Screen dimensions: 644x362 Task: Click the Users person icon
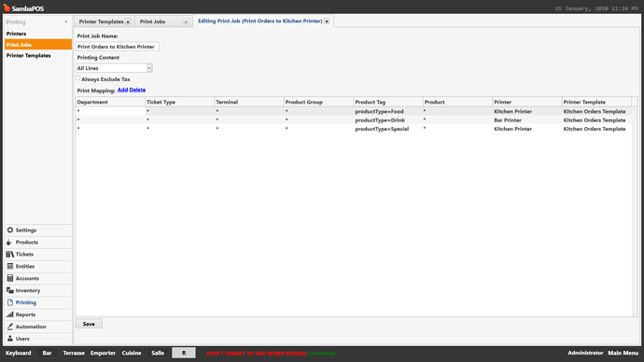[x=10, y=339]
